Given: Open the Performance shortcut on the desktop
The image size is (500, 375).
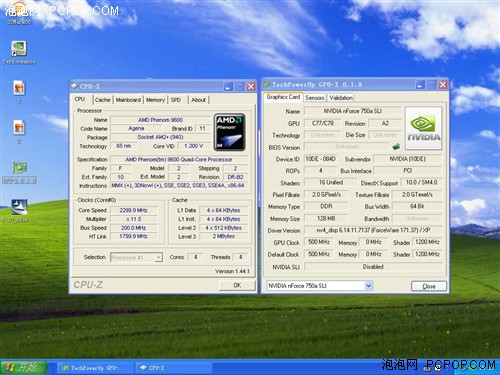Looking at the screenshot, I should (19, 52).
